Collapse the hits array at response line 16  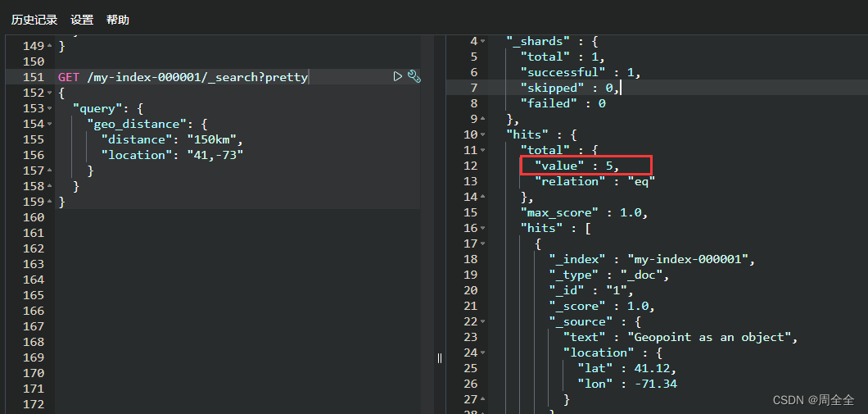tap(482, 228)
